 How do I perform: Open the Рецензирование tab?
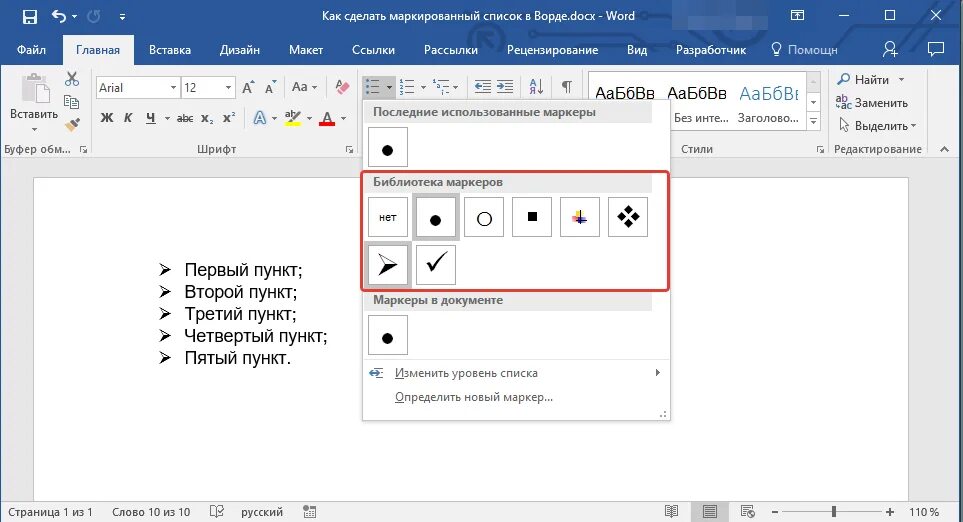(552, 50)
